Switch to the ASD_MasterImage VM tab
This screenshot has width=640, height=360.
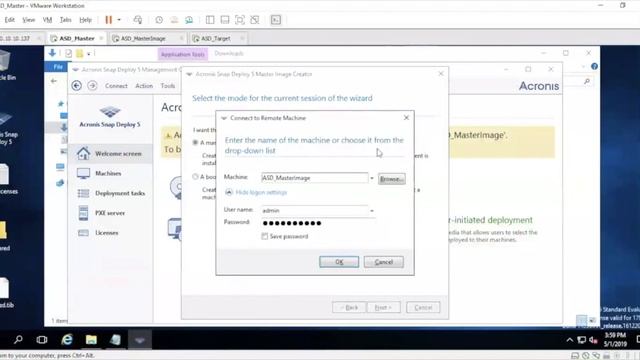click(143, 38)
